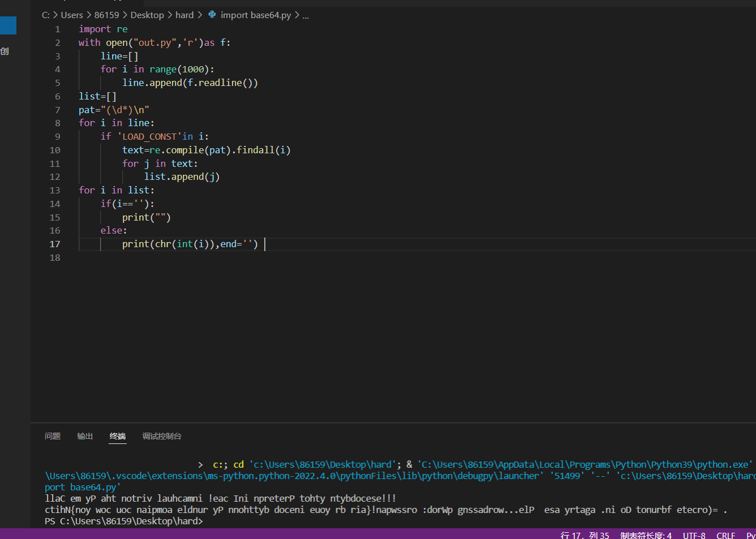Select the 调试控制台 panel tab
The image size is (756, 539).
(162, 436)
